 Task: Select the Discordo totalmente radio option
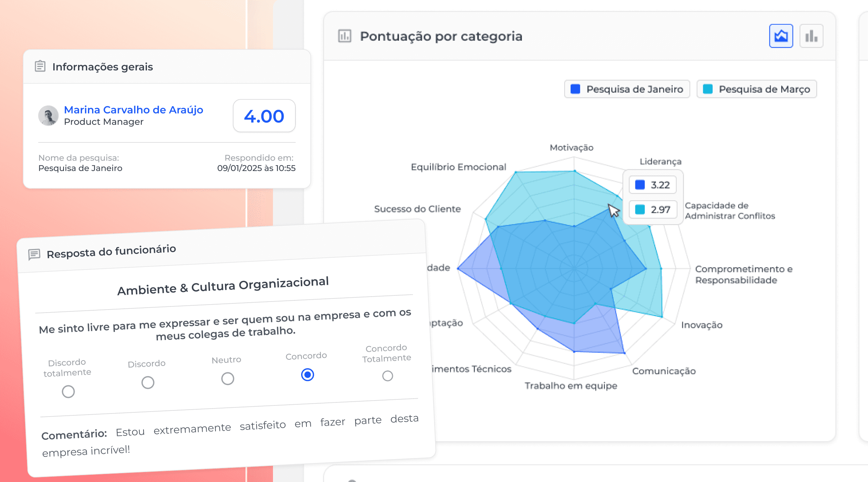coord(68,391)
